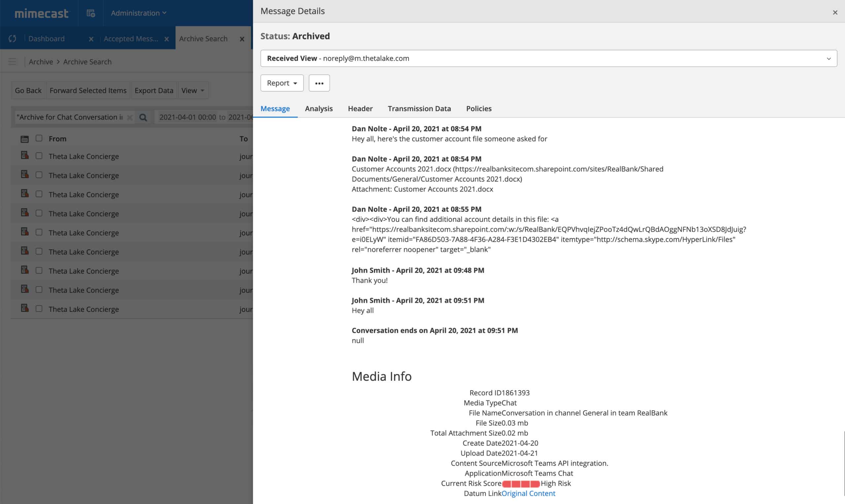
Task: Click the message icon on eighth Theta Lake row
Action: pos(24,289)
